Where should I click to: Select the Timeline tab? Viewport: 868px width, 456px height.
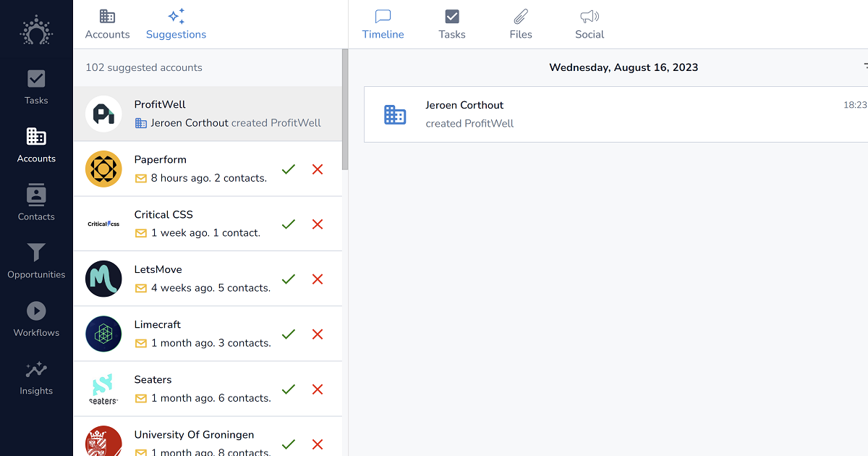(x=383, y=25)
